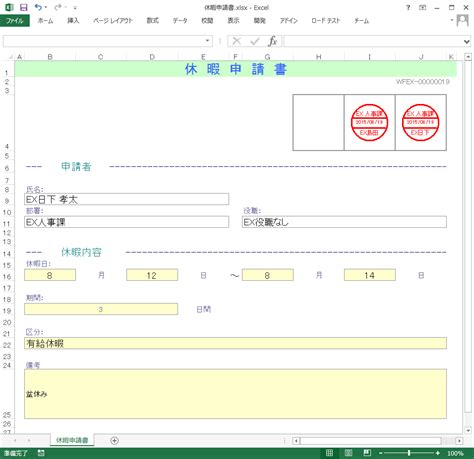Adjust the zoom slider handle
The height and width of the screenshot is (459, 474).
(x=409, y=453)
